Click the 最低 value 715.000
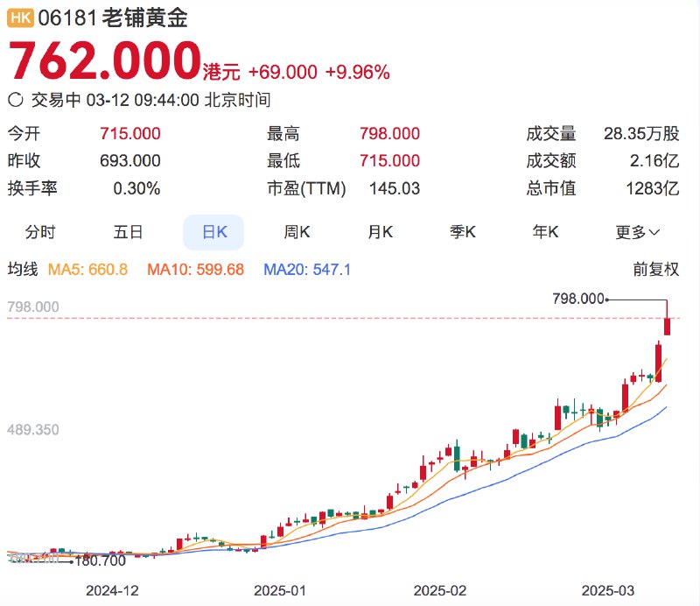Viewport: 700px width, 606px height. [x=389, y=161]
